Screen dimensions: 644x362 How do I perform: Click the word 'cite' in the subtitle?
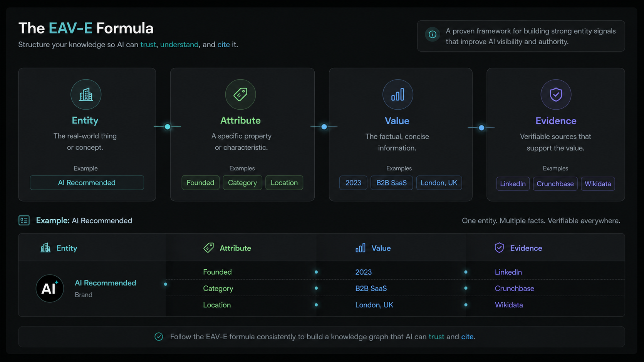pos(223,45)
